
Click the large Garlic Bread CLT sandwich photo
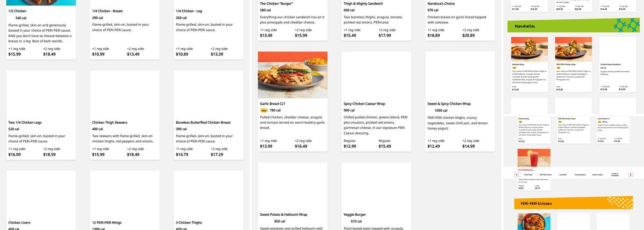tap(293, 75)
